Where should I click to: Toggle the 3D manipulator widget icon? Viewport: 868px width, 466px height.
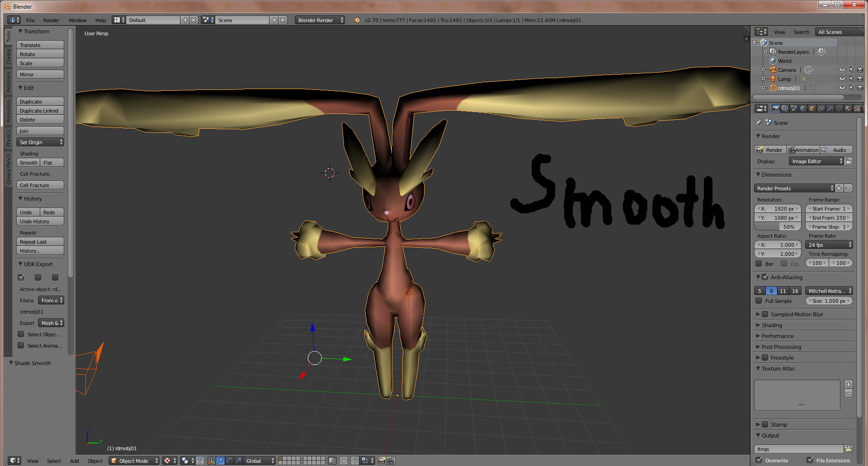[211, 461]
